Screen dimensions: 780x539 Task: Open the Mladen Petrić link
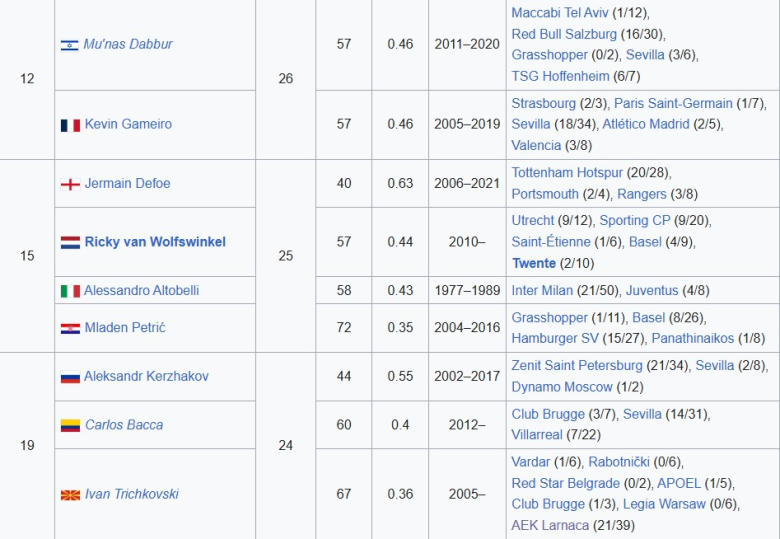click(125, 328)
